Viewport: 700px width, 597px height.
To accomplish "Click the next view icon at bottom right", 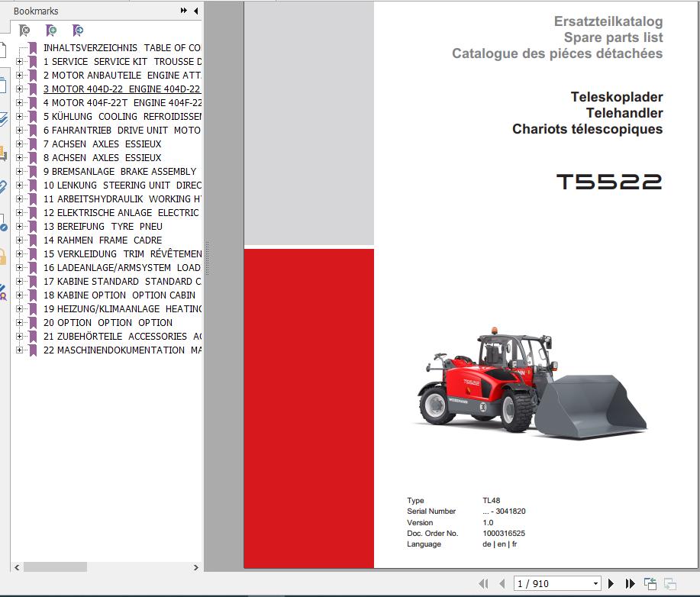I will tap(670, 582).
